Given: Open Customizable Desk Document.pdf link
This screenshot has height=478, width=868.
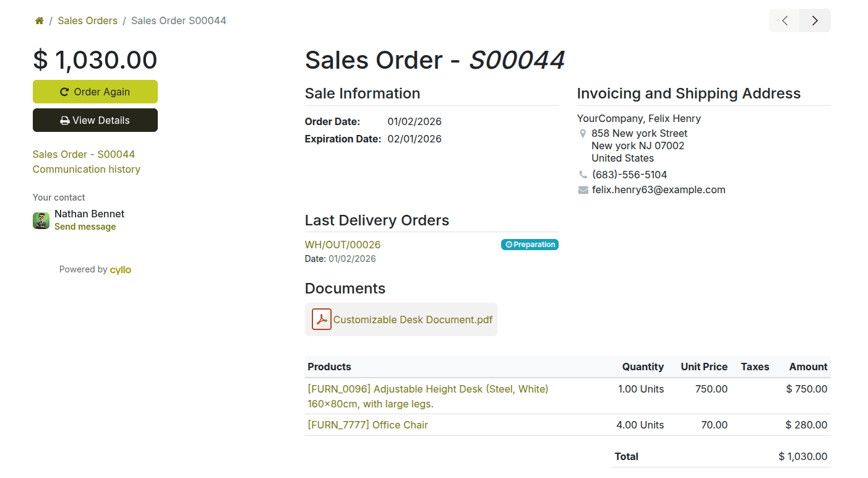Looking at the screenshot, I should pyautogui.click(x=413, y=319).
